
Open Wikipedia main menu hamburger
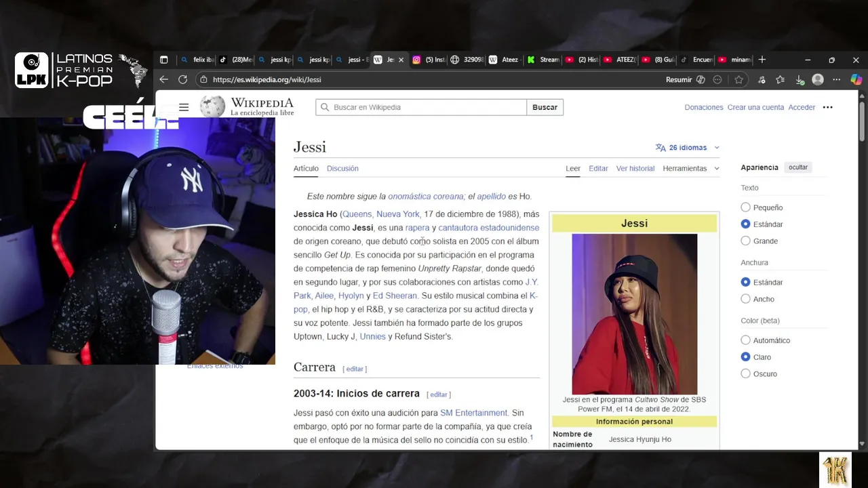pyautogui.click(x=184, y=107)
